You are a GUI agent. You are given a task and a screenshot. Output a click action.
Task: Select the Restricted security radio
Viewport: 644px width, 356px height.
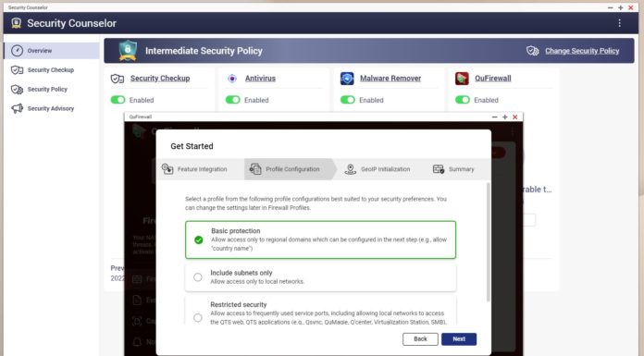click(198, 317)
